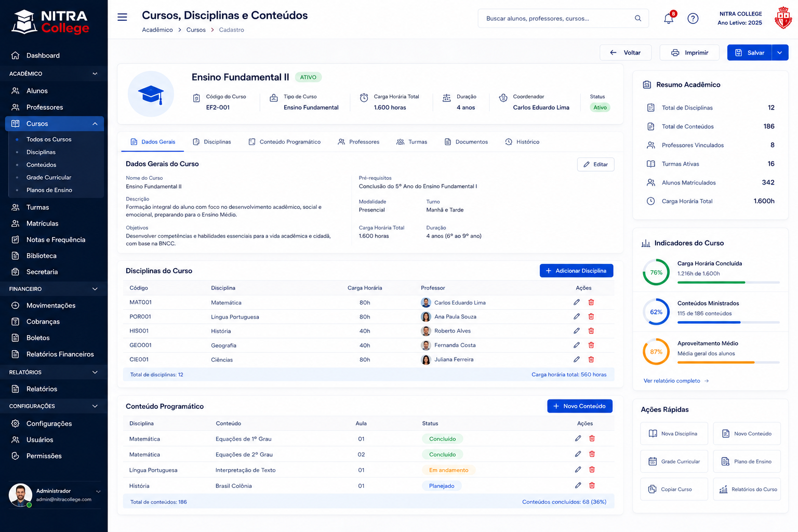Open the notifications bell icon

click(x=669, y=19)
